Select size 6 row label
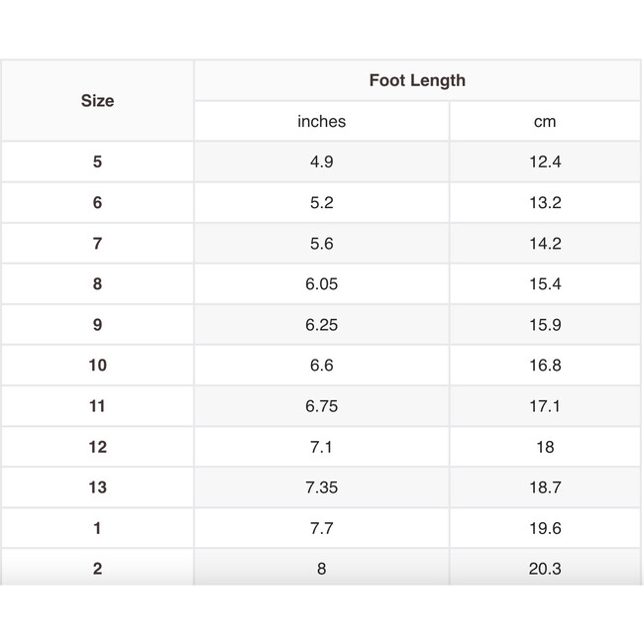644x644 pixels. coord(97,203)
